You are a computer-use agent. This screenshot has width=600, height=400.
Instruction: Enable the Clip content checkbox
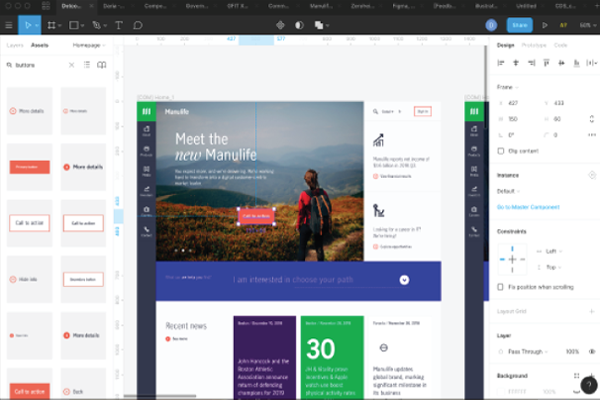point(501,151)
